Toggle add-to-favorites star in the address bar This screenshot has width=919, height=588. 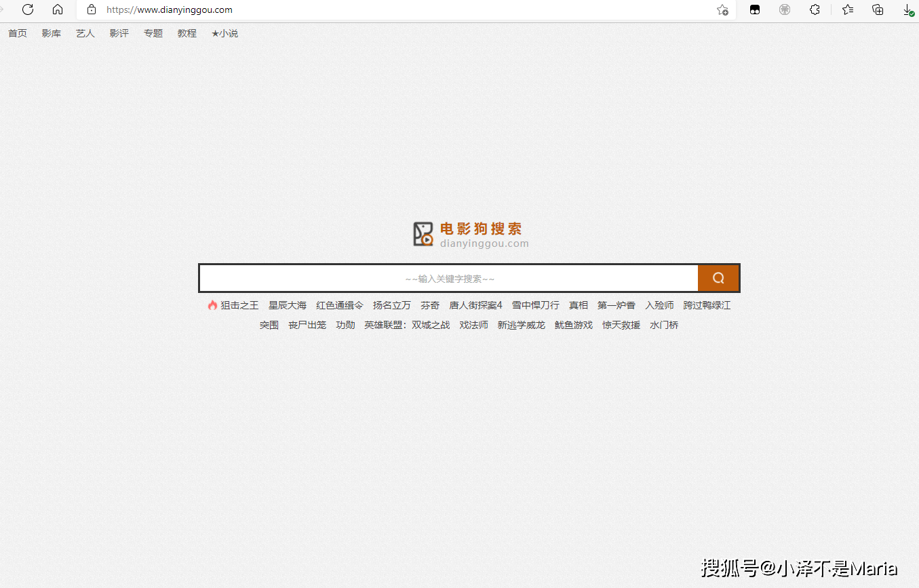point(723,10)
